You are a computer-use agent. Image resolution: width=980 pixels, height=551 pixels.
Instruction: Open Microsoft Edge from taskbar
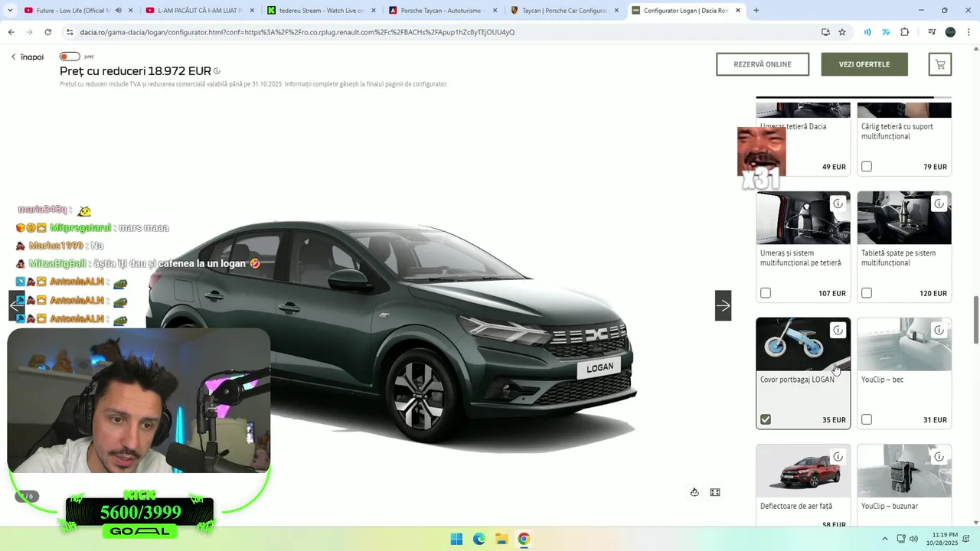click(x=479, y=539)
